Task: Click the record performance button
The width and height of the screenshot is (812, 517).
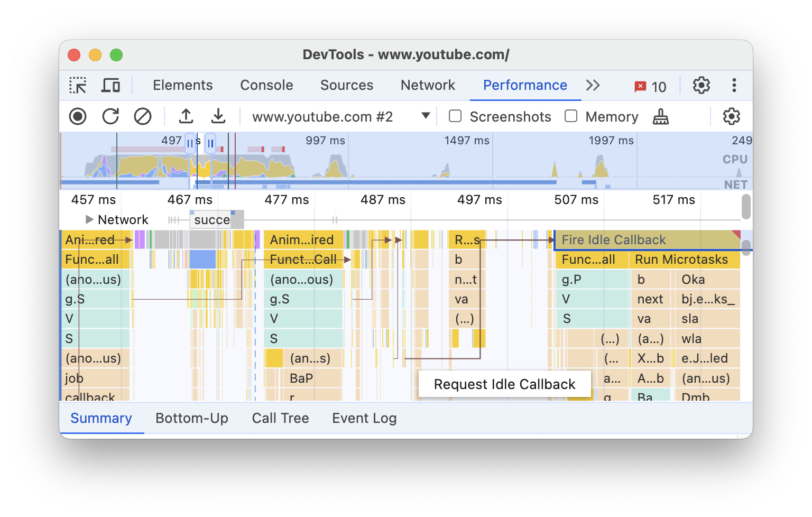Action: pyautogui.click(x=77, y=116)
